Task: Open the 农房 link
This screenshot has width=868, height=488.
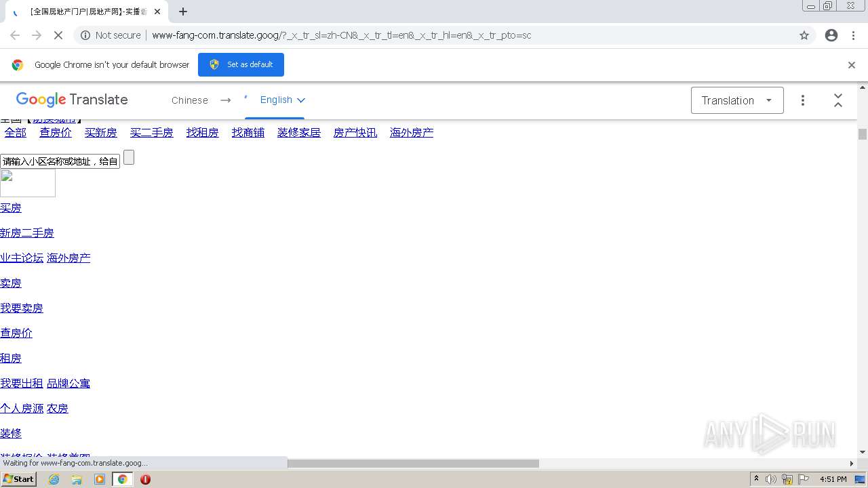Action: [x=58, y=409]
